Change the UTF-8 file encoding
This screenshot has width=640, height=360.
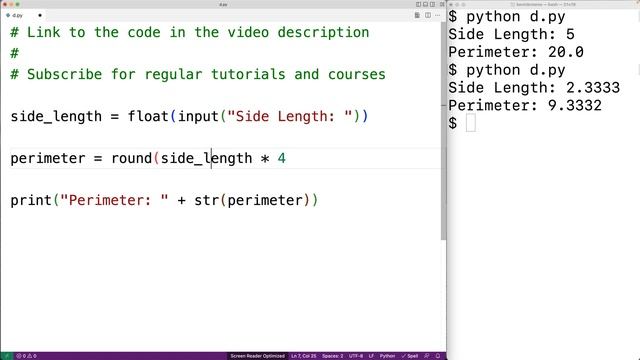pos(356,356)
